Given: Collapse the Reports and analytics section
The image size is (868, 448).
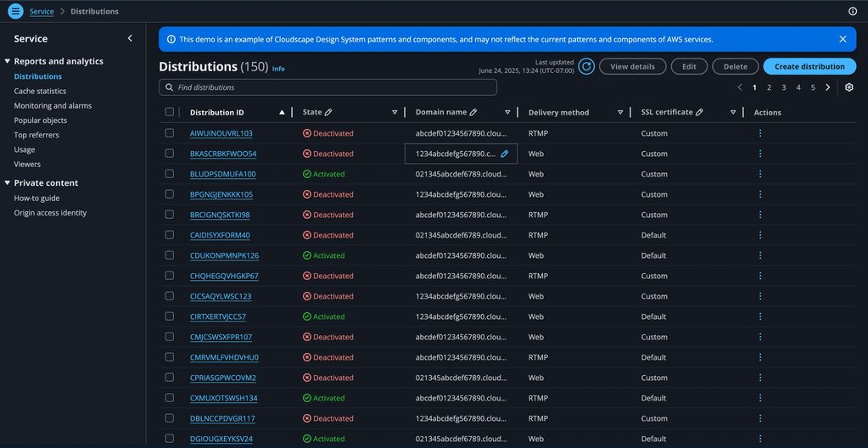Looking at the screenshot, I should coord(8,61).
